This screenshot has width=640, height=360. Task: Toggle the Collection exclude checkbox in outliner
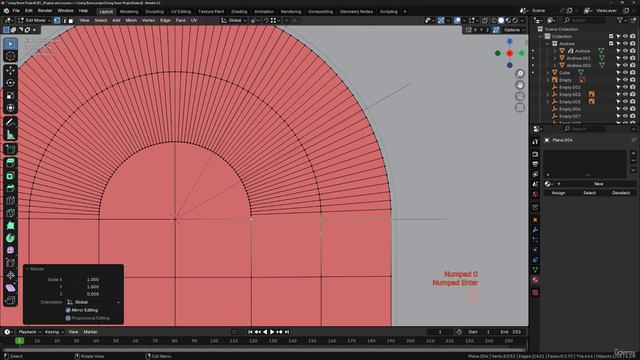pos(611,36)
